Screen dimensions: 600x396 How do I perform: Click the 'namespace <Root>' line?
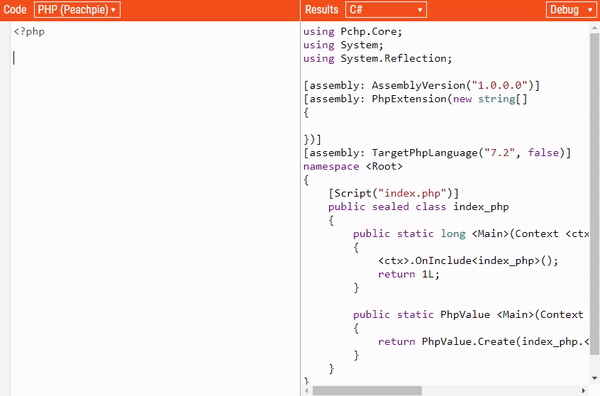coord(353,166)
